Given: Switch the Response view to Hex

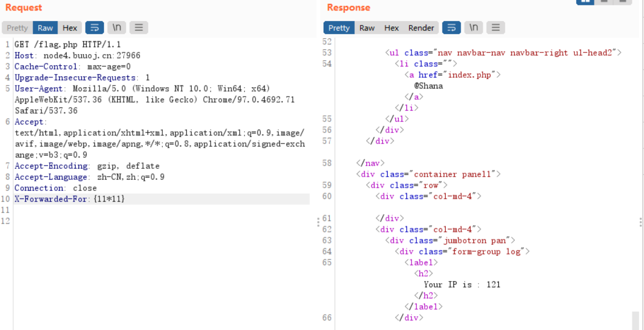Looking at the screenshot, I should pos(392,28).
